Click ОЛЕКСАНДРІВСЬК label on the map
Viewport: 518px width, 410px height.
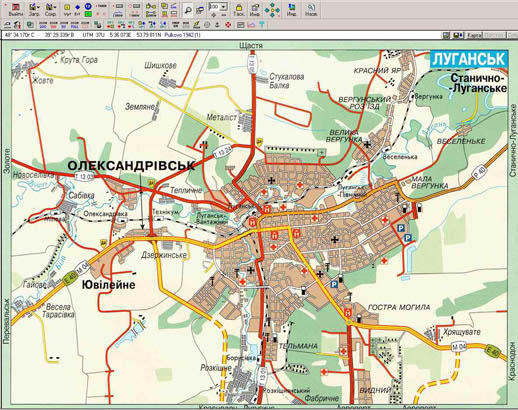pyautogui.click(x=131, y=166)
